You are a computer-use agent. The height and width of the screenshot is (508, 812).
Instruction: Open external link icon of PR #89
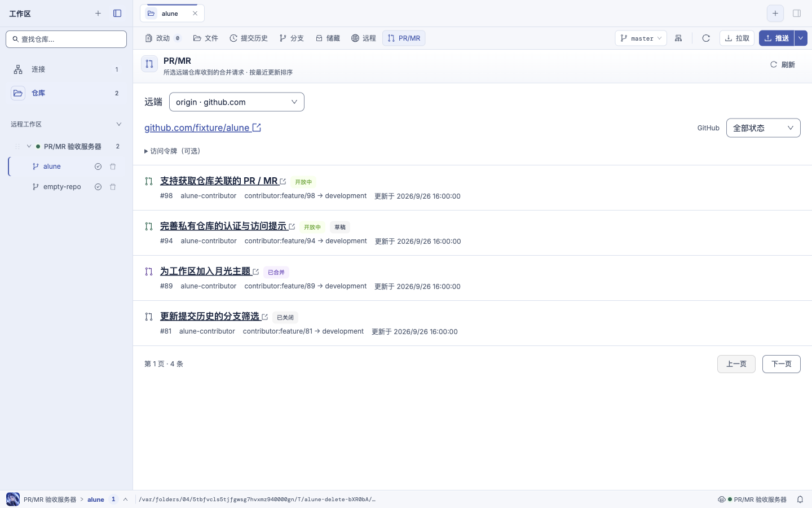coord(256,272)
